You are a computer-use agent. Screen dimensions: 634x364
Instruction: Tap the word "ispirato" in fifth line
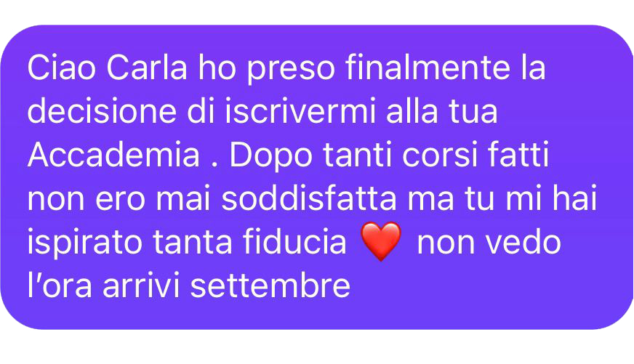pyautogui.click(x=84, y=243)
